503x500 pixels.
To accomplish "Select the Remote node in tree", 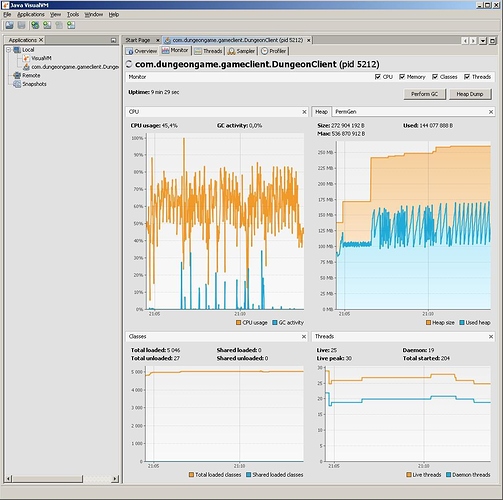I will 27,76.
